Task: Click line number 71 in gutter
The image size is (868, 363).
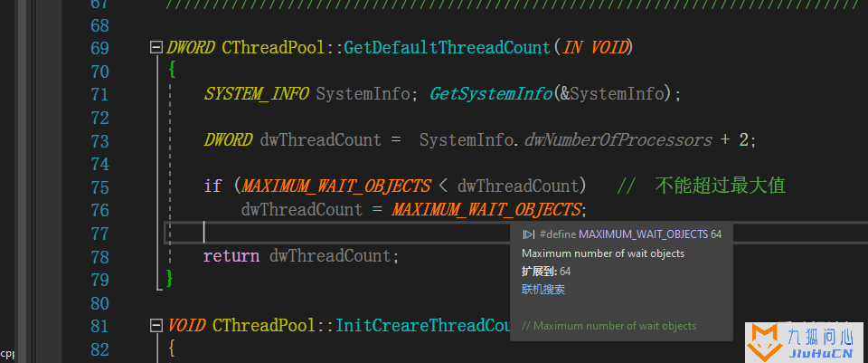Action: pos(99,94)
